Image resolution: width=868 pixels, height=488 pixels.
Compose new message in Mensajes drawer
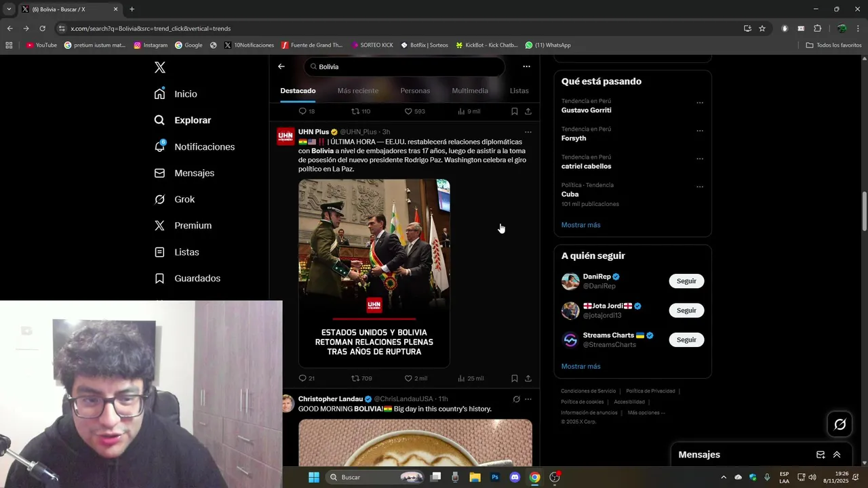coord(821,455)
